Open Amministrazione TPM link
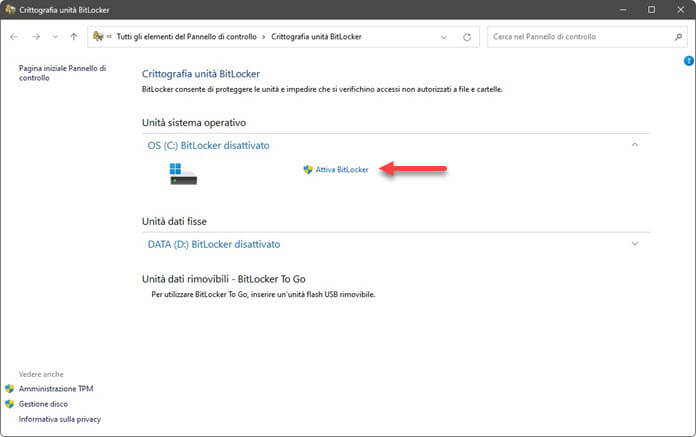The width and height of the screenshot is (696, 437). pos(56,389)
